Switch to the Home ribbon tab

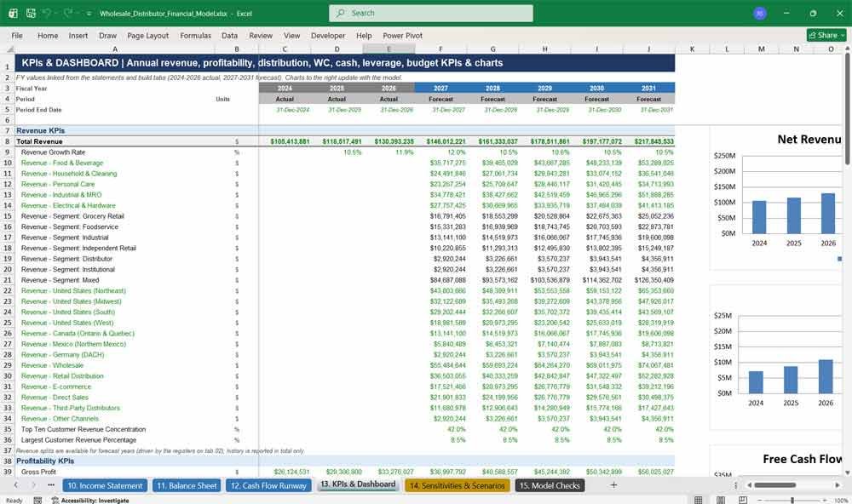coord(48,35)
